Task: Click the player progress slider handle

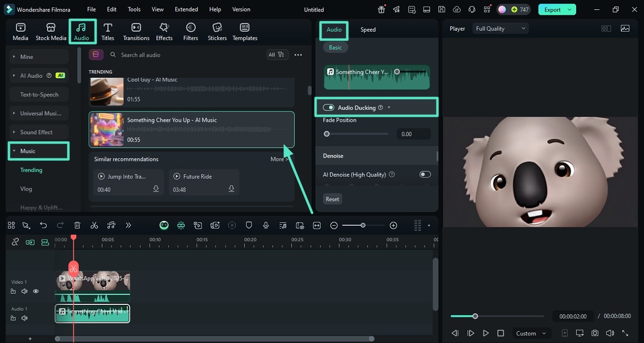Action: pyautogui.click(x=475, y=316)
